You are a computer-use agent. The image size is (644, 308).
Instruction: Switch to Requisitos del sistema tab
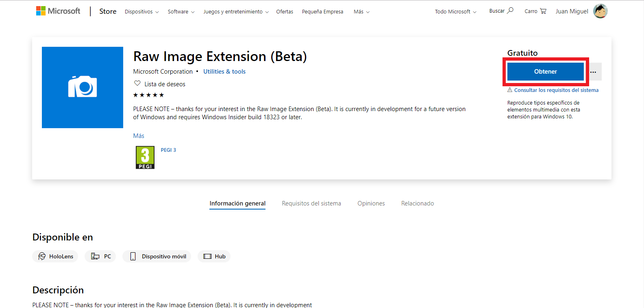[x=311, y=203]
